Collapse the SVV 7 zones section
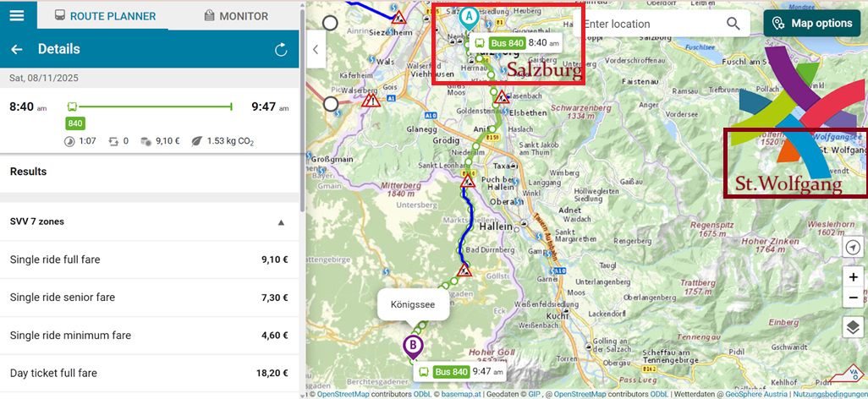 (281, 222)
